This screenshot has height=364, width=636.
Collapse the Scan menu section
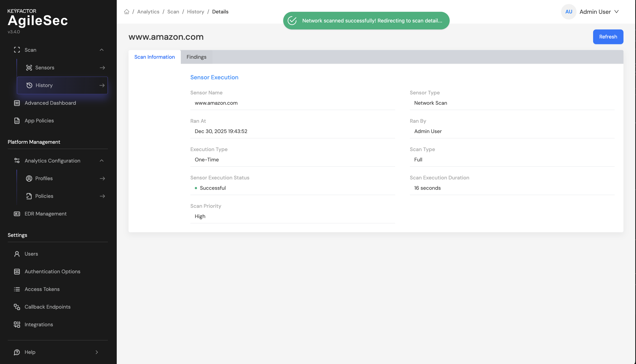pos(101,50)
